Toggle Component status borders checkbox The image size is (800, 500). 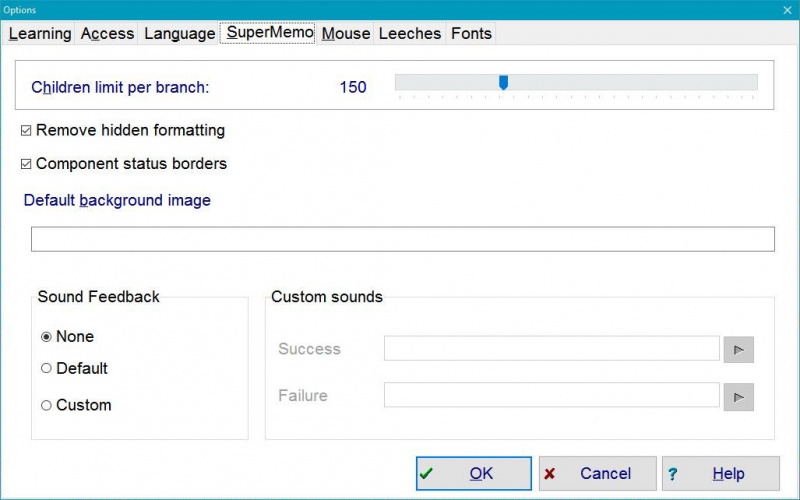27,164
